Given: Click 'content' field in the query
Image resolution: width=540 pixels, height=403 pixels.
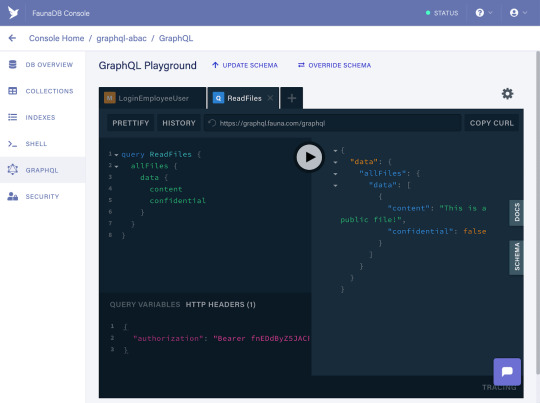Looking at the screenshot, I should tap(166, 189).
